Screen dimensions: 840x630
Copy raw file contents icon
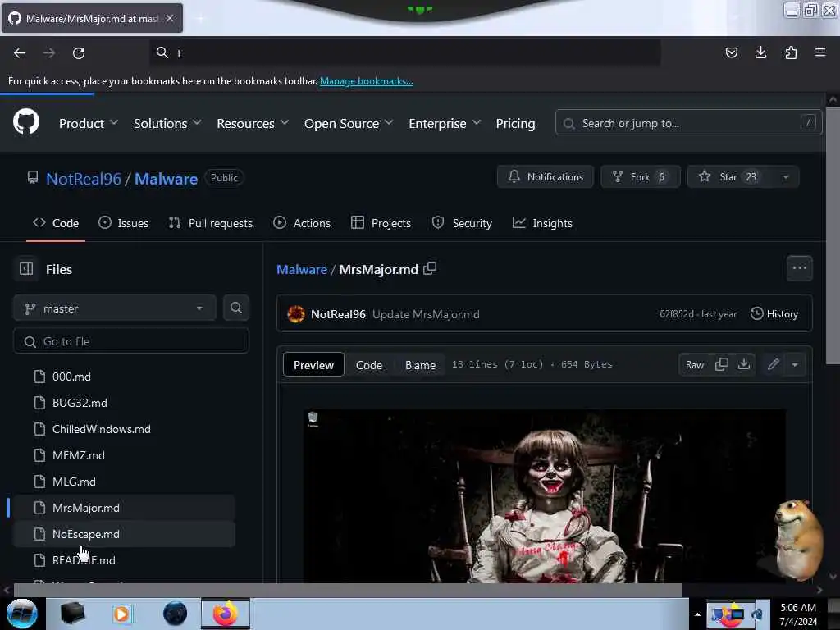click(722, 364)
